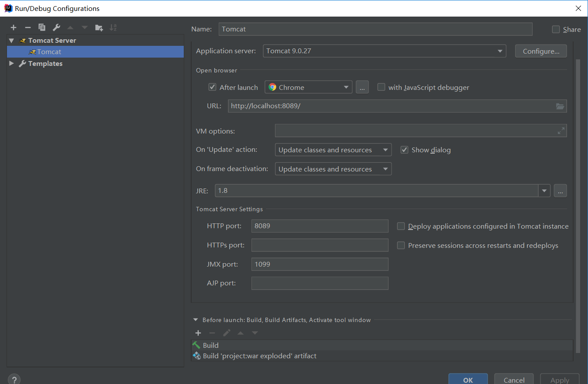Image resolution: width=588 pixels, height=384 pixels.
Task: Click the Configure... button
Action: pos(541,51)
